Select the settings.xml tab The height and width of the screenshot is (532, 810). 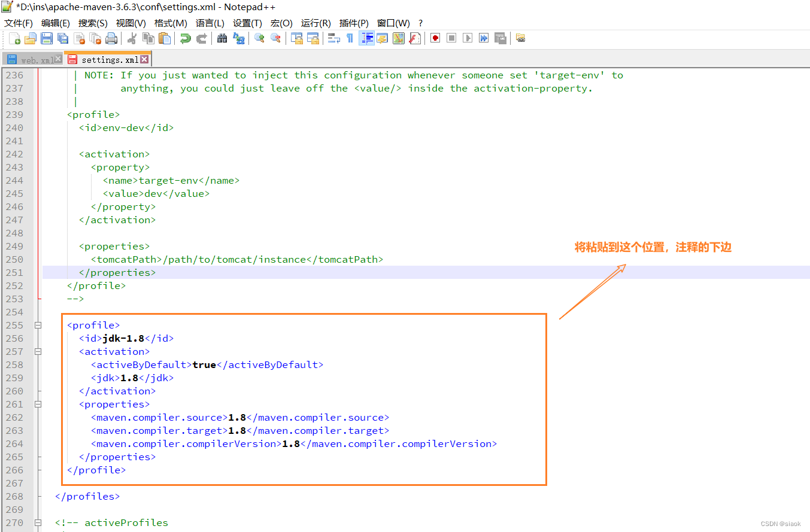click(x=108, y=59)
